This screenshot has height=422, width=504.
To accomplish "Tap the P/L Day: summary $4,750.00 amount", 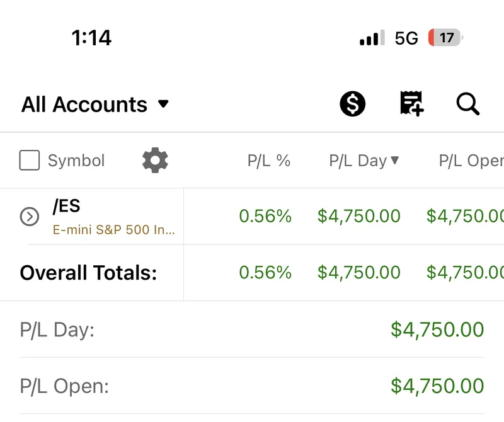I will 437,330.
